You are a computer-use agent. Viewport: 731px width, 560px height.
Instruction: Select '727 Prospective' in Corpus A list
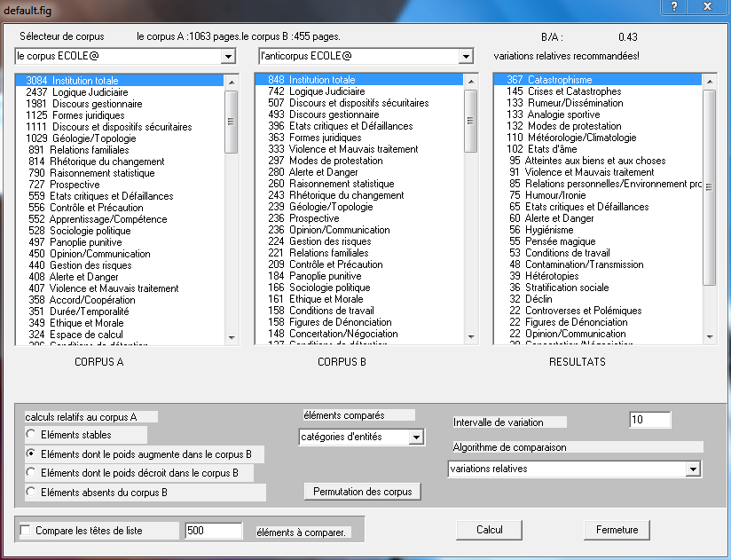120,185
